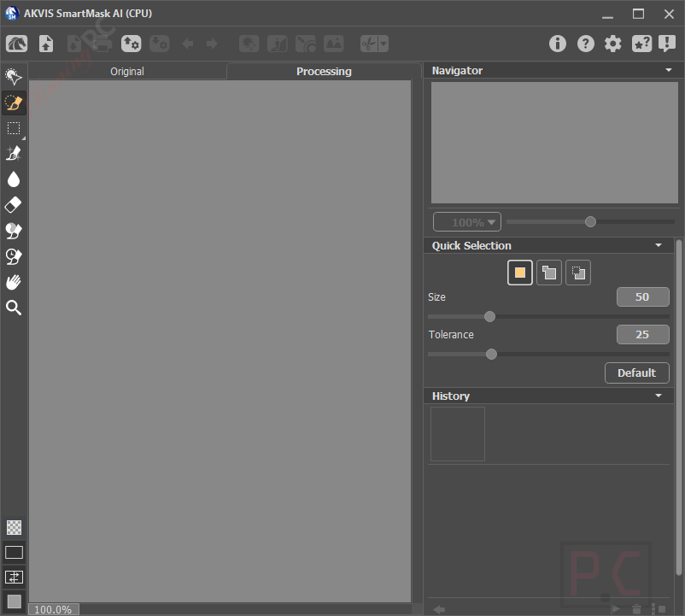Click the Auto mode icon in top toolbar

[249, 44]
